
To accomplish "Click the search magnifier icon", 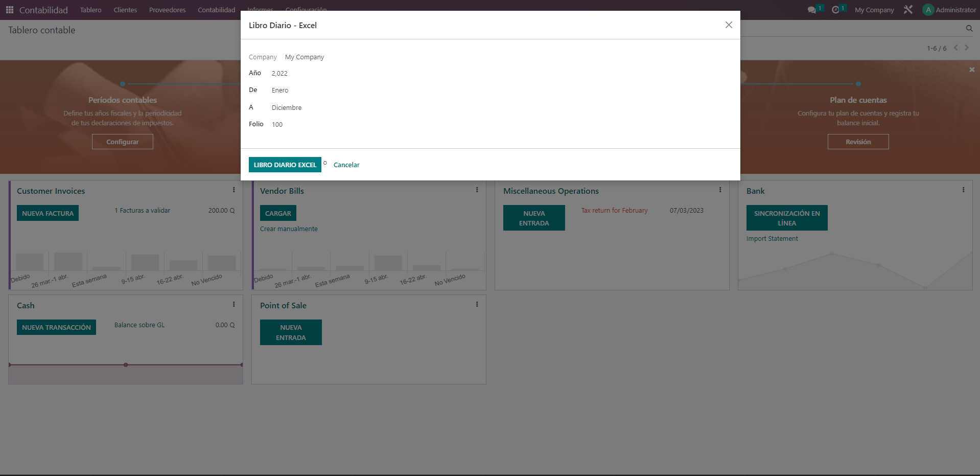I will (x=969, y=29).
